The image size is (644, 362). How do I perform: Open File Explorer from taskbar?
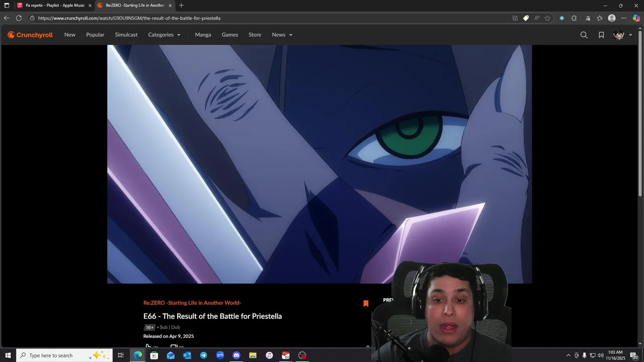pos(253,355)
